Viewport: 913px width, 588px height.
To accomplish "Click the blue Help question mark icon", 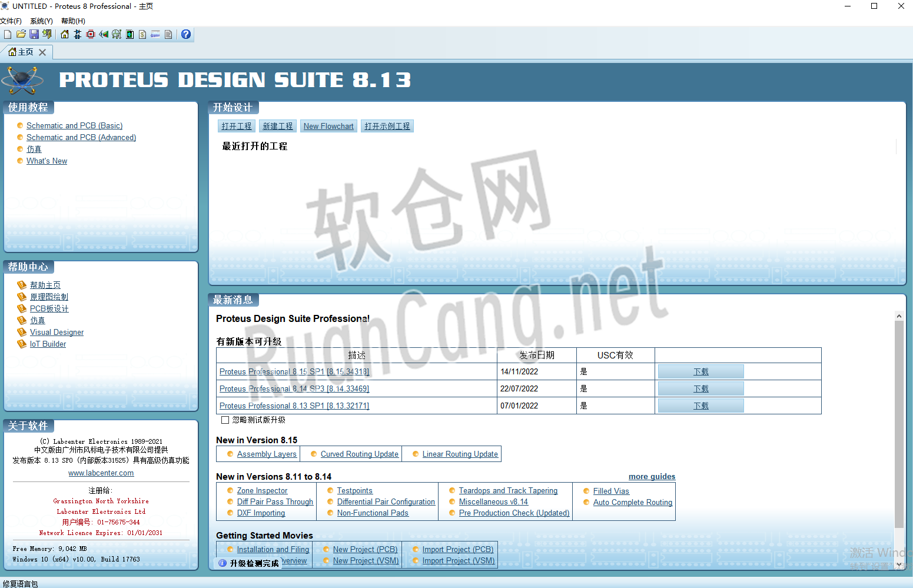I will click(186, 34).
